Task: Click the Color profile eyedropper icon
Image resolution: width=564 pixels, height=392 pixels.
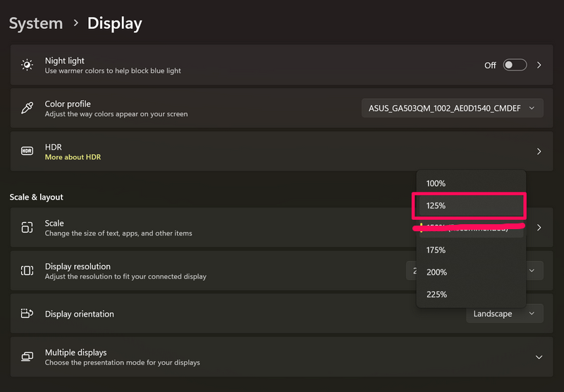Action: [27, 109]
